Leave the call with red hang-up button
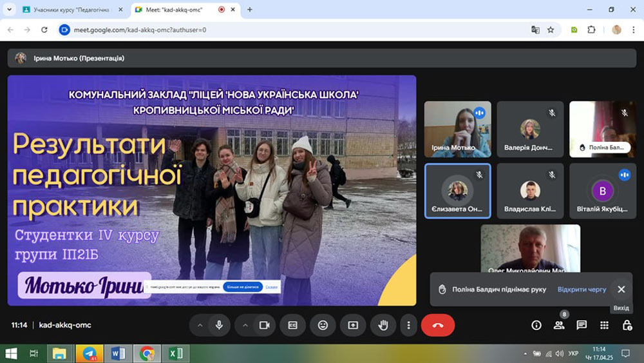Screen dimensions: 644x363 [x=438, y=326]
